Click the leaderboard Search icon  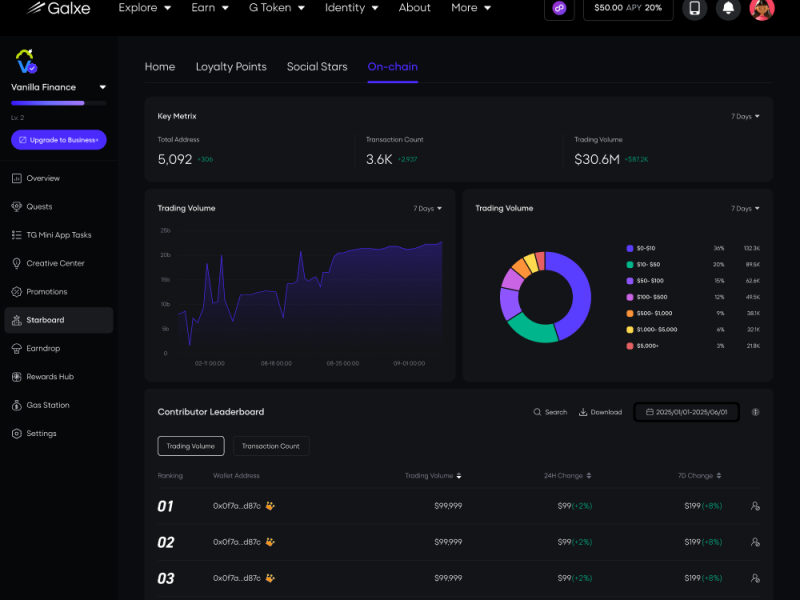coord(537,412)
